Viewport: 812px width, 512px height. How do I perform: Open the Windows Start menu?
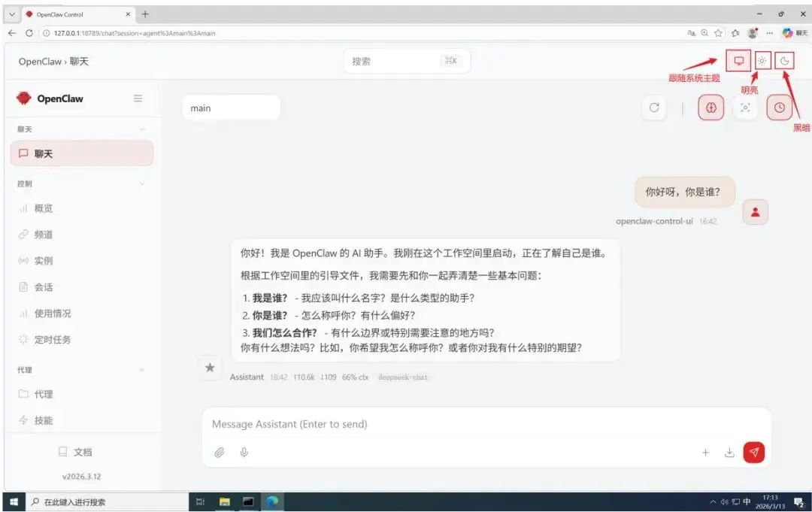(x=14, y=501)
